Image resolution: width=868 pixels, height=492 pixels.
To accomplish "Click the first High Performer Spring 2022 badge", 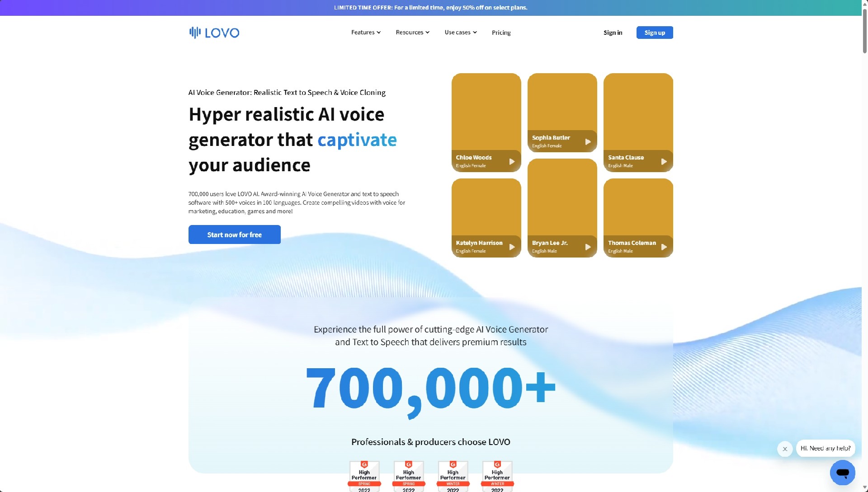I will tap(364, 476).
